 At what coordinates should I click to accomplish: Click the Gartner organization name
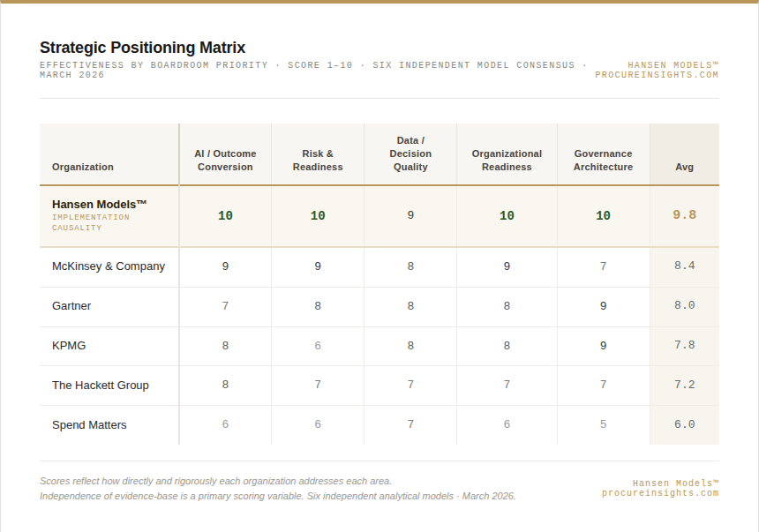point(71,306)
